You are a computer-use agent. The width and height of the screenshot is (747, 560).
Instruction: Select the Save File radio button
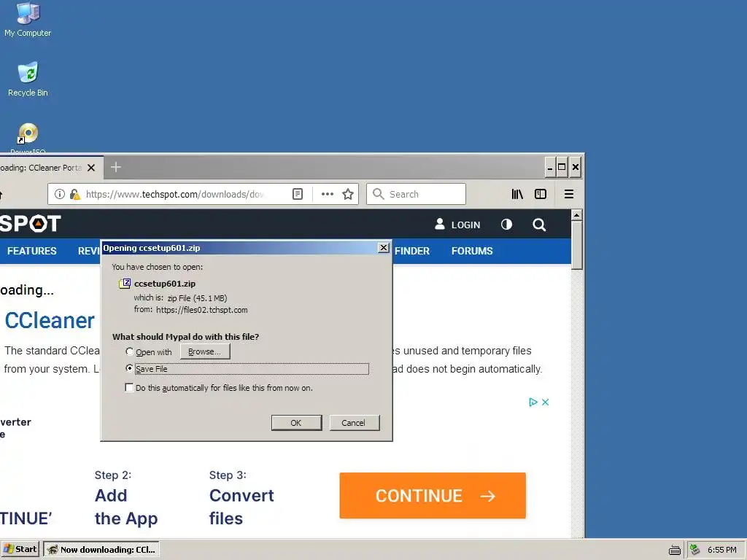(x=130, y=368)
